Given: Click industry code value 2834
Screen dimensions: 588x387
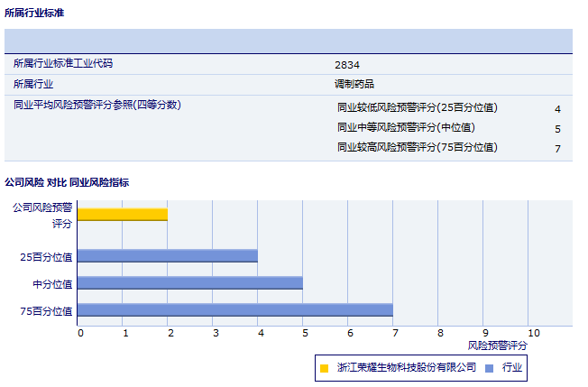Looking at the screenshot, I should tap(347, 65).
